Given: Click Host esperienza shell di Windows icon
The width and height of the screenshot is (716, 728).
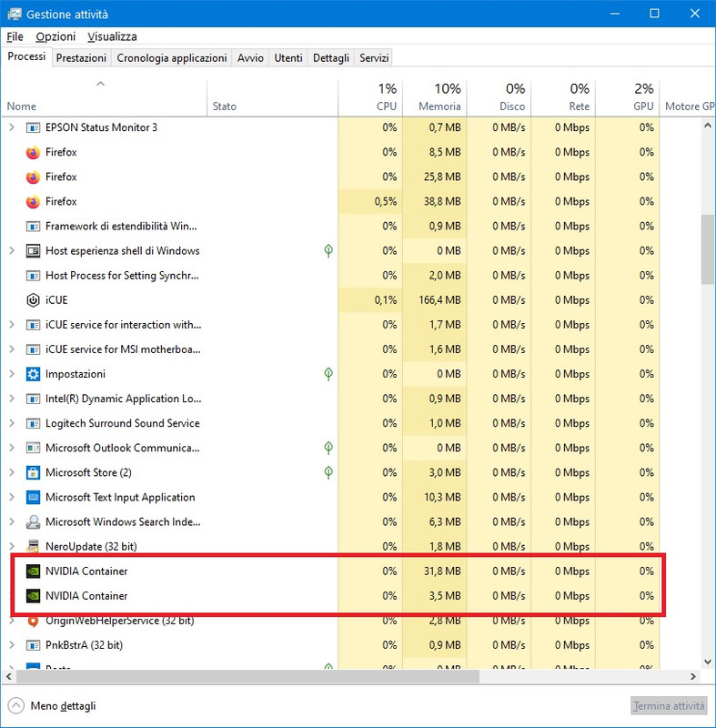Looking at the screenshot, I should [33, 251].
